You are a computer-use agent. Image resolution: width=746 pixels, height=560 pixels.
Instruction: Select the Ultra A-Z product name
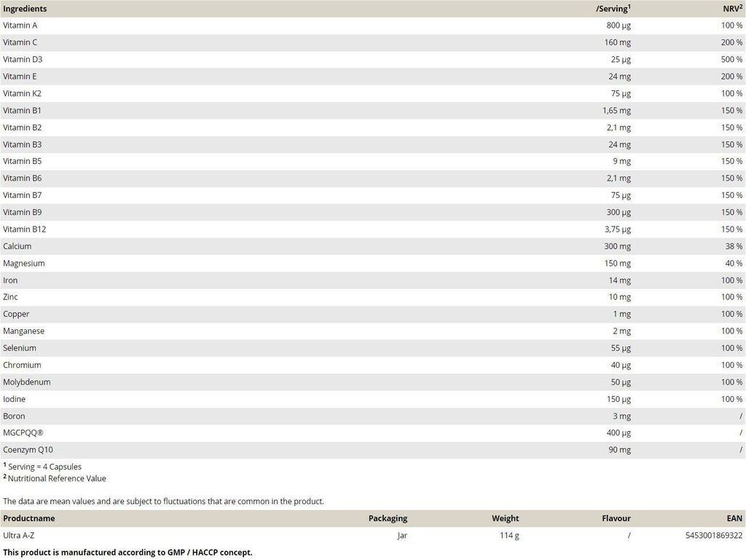[x=19, y=536]
